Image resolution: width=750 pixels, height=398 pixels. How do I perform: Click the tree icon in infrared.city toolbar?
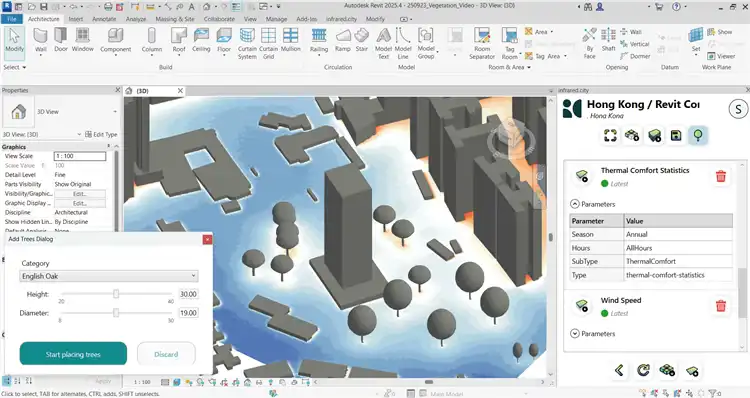(x=698, y=136)
